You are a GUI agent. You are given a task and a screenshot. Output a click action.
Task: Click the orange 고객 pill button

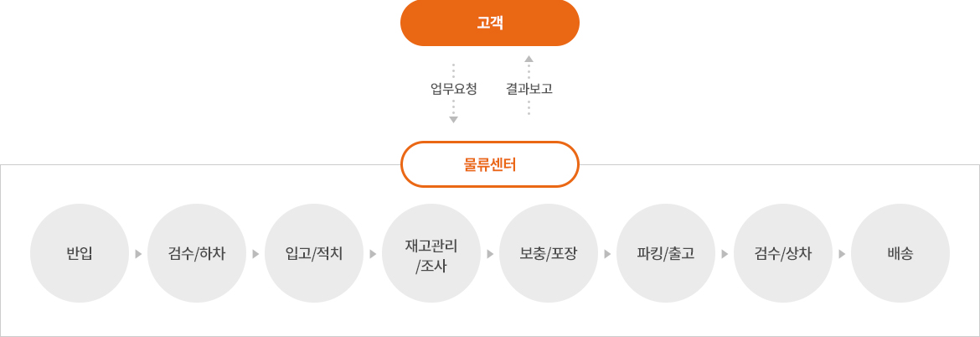(490, 23)
